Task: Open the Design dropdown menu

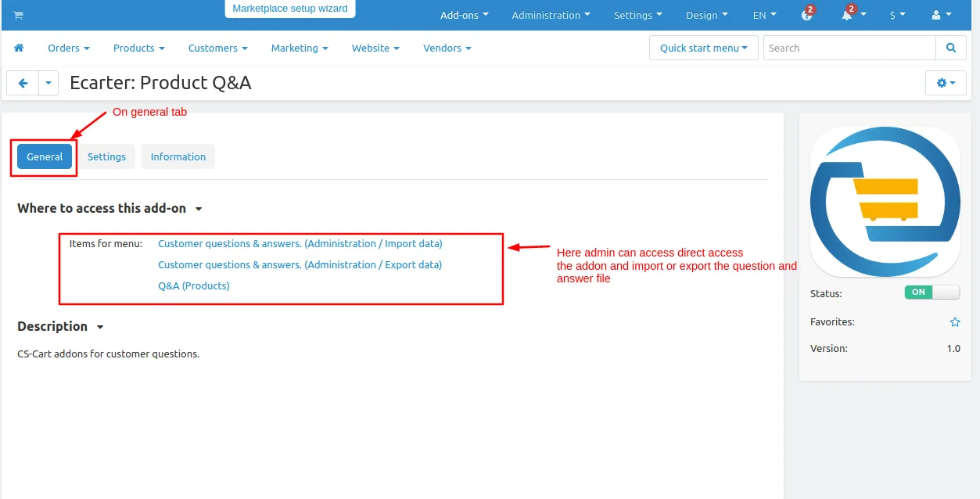Action: click(706, 15)
